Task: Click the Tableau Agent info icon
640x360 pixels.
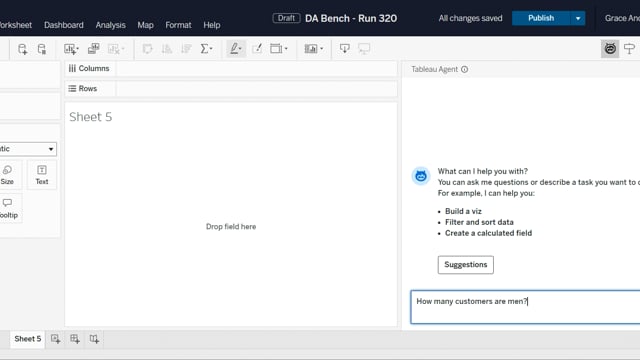Action: point(464,69)
